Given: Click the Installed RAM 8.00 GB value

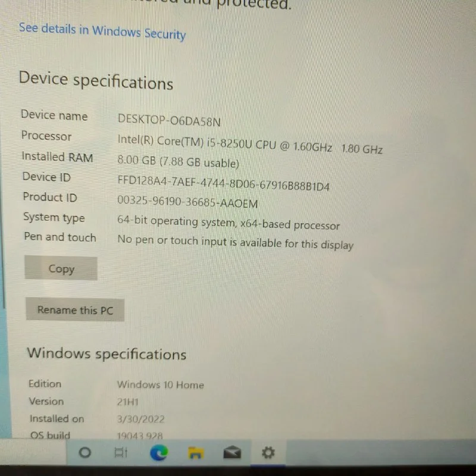Looking at the screenshot, I should 178,161.
